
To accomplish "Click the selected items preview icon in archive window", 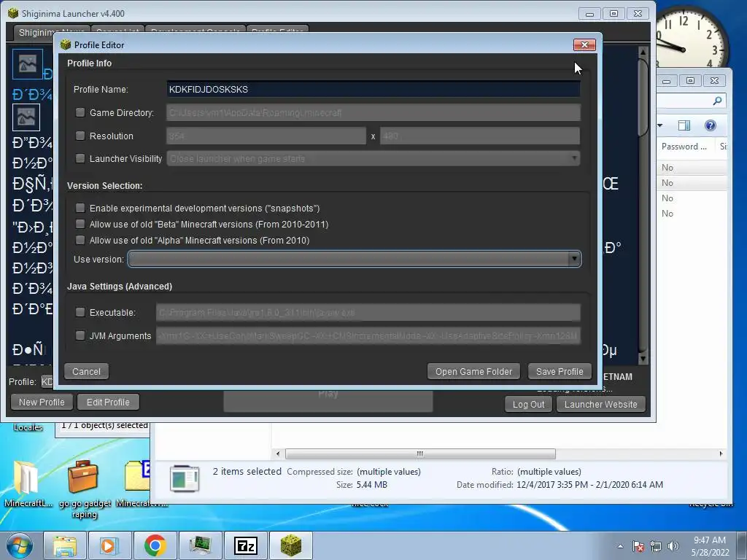I will point(185,478).
